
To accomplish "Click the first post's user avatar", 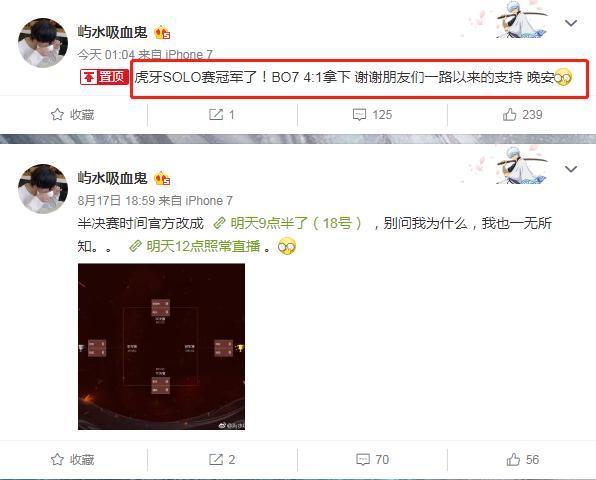I will point(43,43).
